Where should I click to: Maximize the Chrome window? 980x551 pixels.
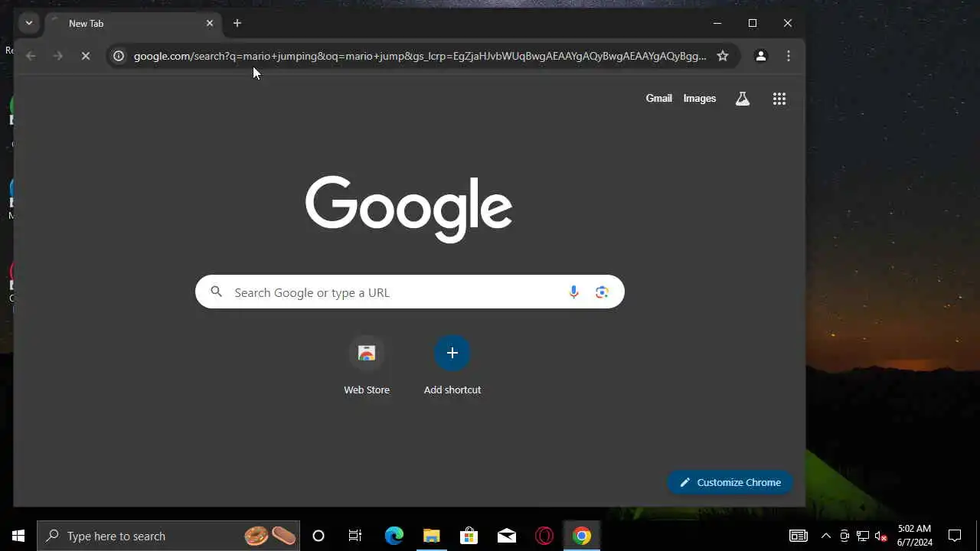tap(753, 23)
